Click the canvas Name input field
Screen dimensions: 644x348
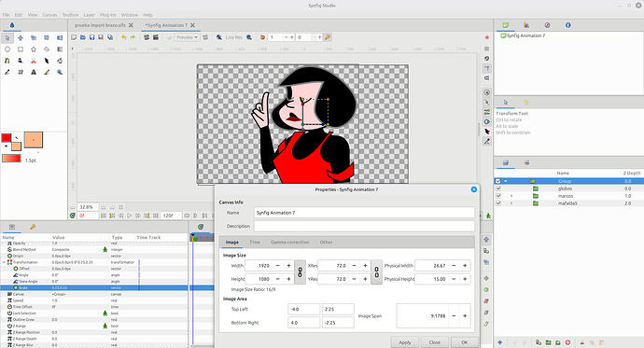tap(364, 213)
